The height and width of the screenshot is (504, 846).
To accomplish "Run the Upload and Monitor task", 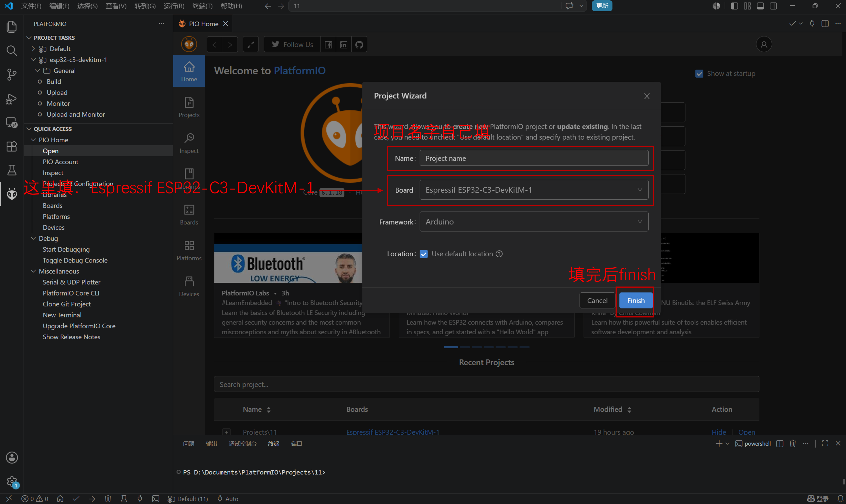I will point(75,114).
